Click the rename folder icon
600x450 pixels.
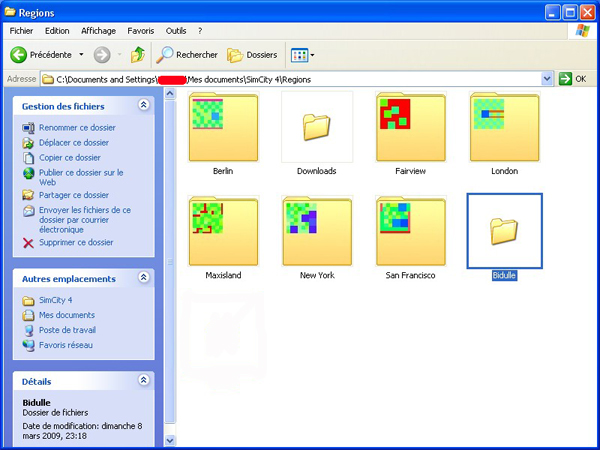coord(28,128)
